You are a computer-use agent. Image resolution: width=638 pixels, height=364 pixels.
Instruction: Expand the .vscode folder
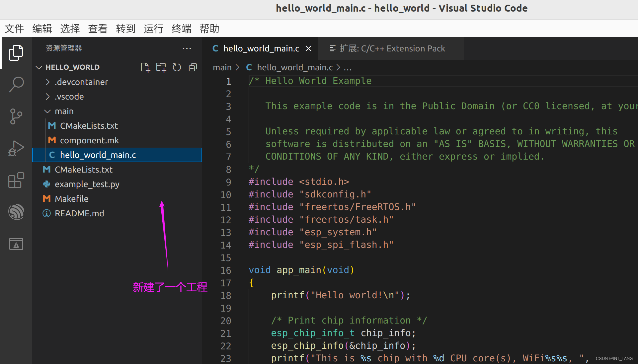click(69, 97)
